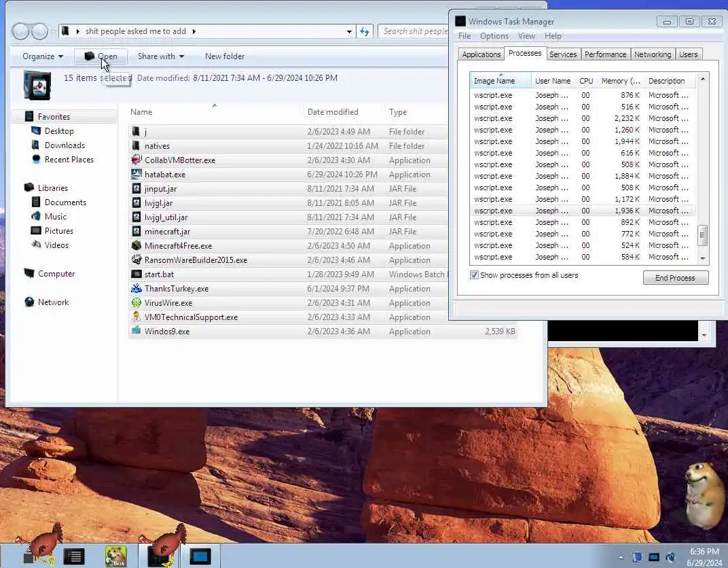The width and height of the screenshot is (728, 568).
Task: Click the Explorer forward navigation arrow
Action: pos(39,31)
